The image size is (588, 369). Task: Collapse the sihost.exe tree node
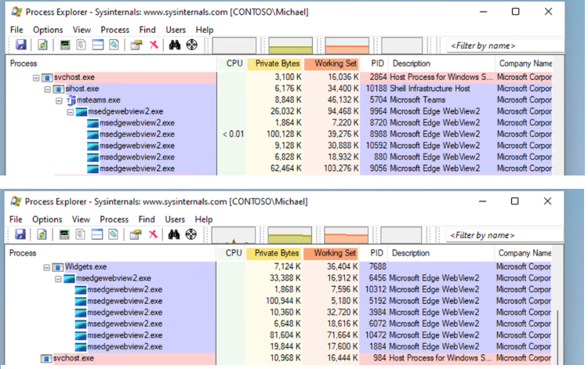(x=48, y=89)
